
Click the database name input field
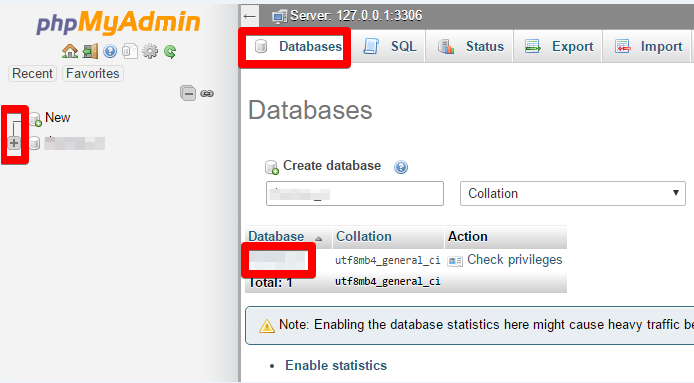(x=355, y=193)
